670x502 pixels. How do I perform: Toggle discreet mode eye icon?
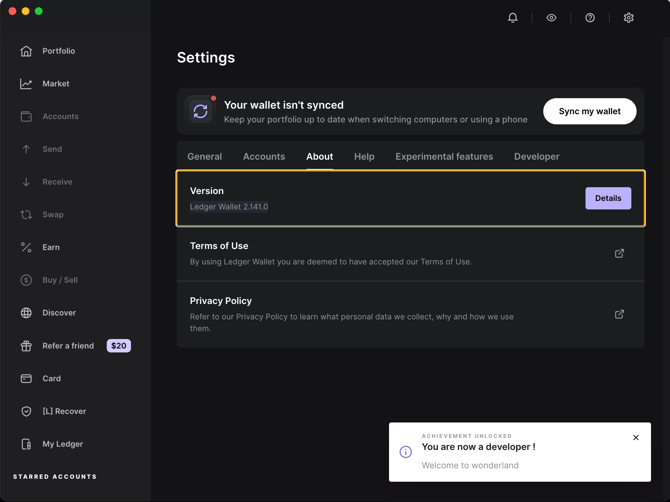click(551, 18)
